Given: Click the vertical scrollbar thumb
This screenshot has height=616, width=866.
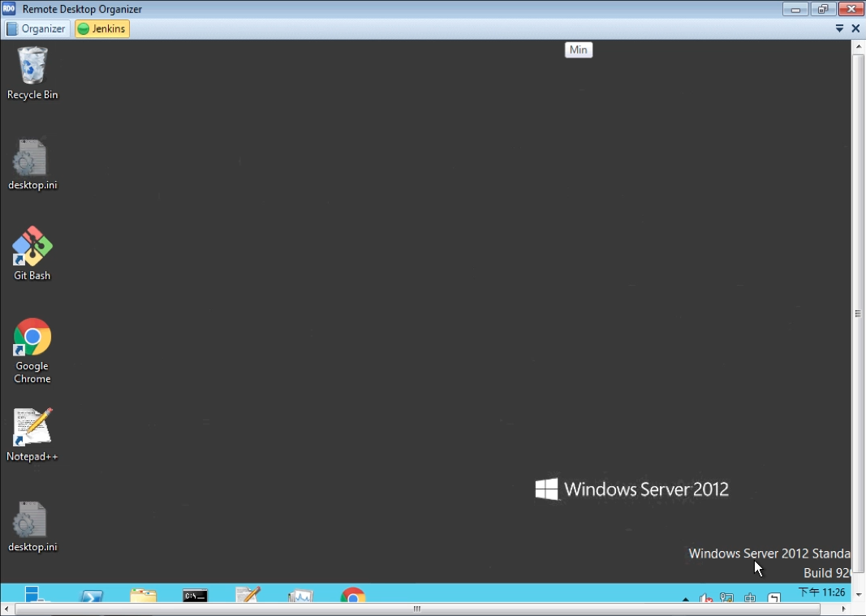Looking at the screenshot, I should click(858, 313).
